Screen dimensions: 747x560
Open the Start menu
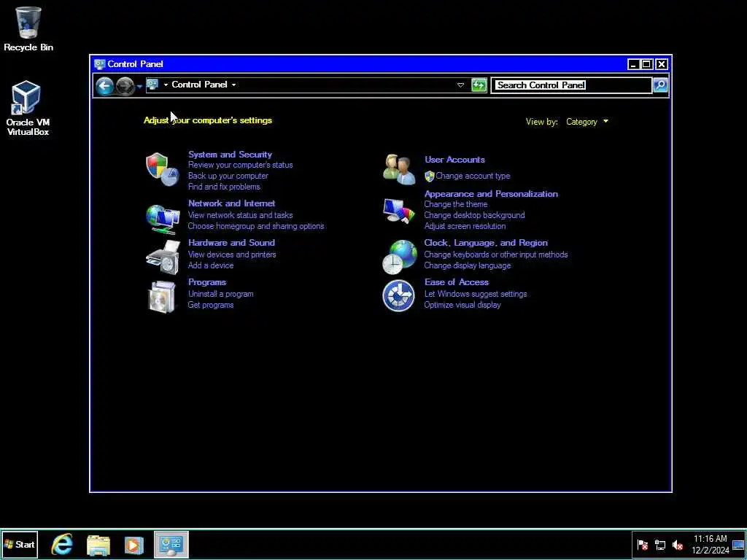tap(20, 545)
